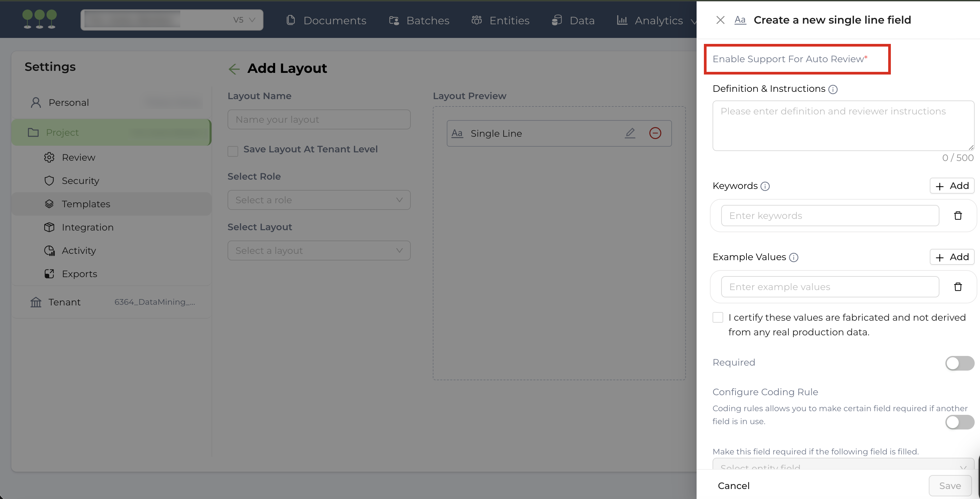Check Save Layout At Tenant Level
The width and height of the screenshot is (980, 499).
[233, 151]
